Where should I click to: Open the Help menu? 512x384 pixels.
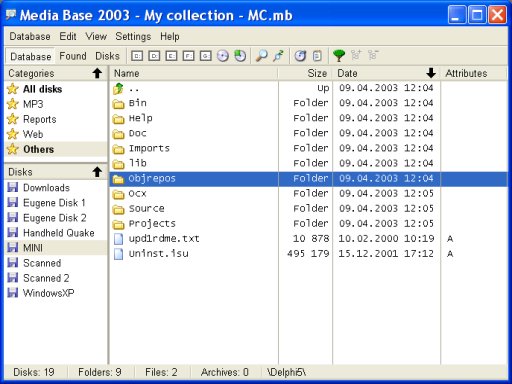coord(170,36)
